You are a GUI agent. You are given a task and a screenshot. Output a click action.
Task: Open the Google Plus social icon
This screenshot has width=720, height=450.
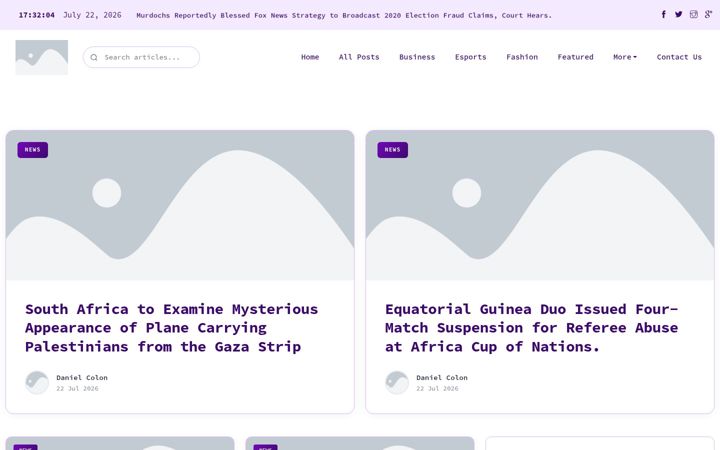(x=709, y=14)
